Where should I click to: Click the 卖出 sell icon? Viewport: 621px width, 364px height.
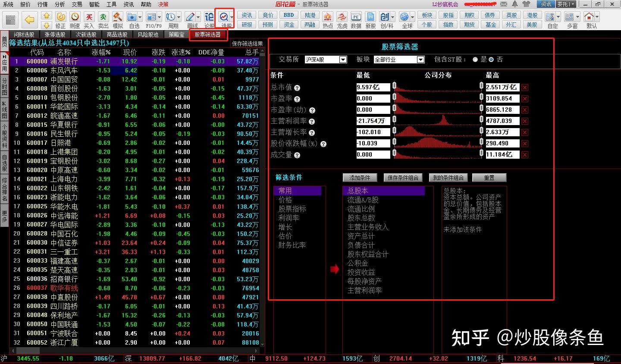pos(103,17)
